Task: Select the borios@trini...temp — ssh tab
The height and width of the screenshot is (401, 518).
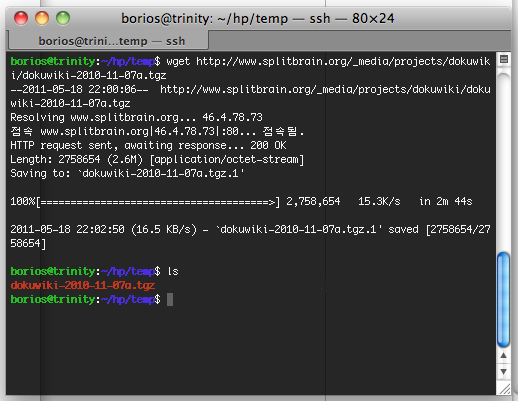Action: [x=108, y=41]
